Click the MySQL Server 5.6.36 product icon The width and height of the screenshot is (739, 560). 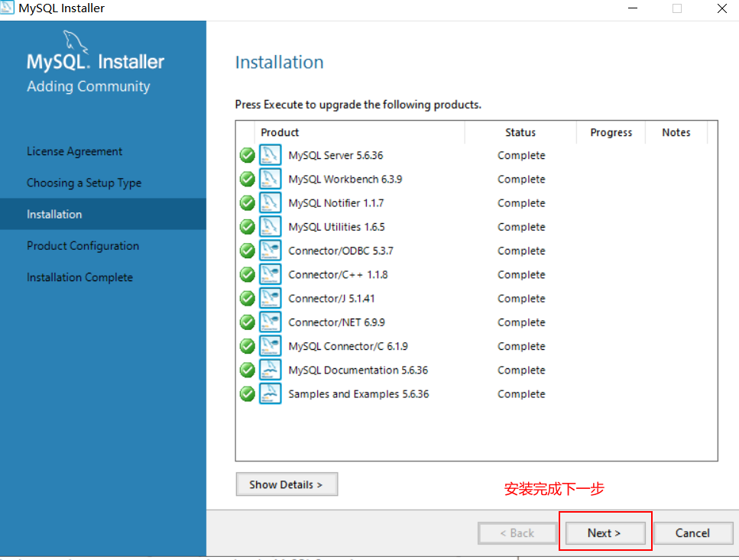click(271, 155)
